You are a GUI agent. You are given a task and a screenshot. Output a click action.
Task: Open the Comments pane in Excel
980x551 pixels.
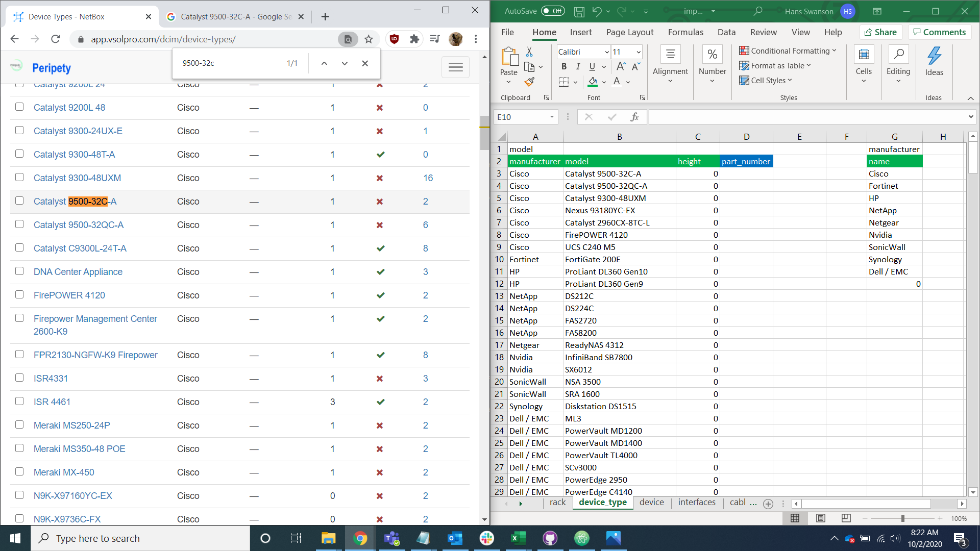click(940, 32)
